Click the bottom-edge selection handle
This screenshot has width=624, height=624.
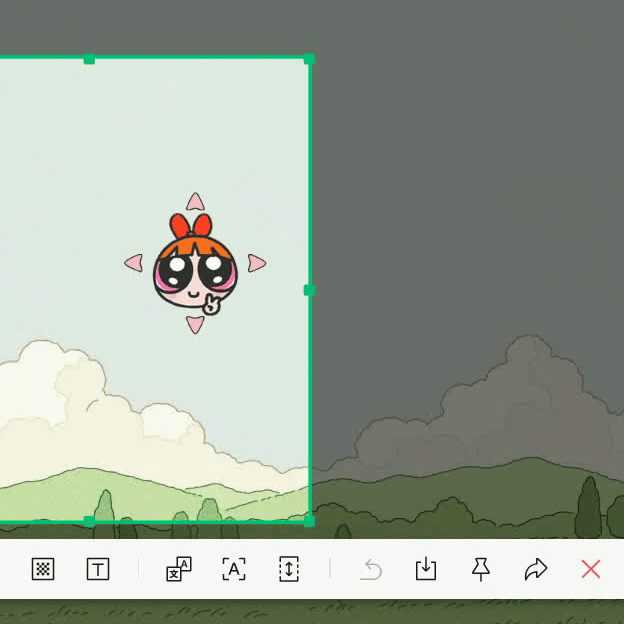click(89, 521)
